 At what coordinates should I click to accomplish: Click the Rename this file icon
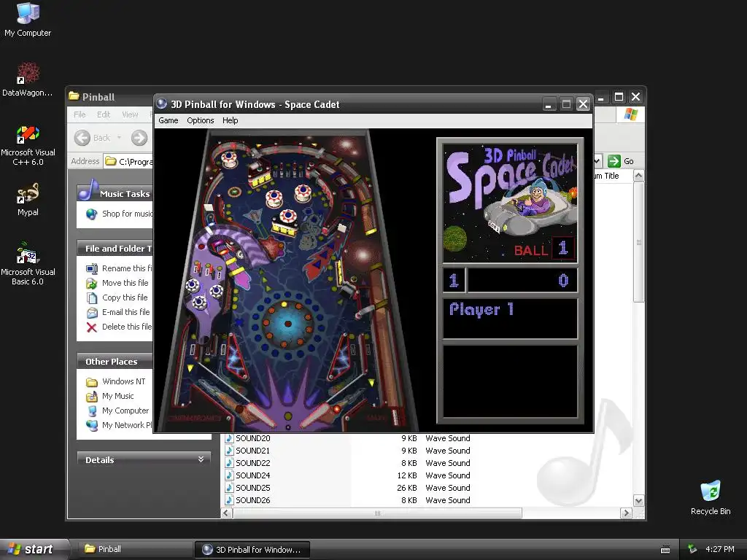tap(91, 268)
